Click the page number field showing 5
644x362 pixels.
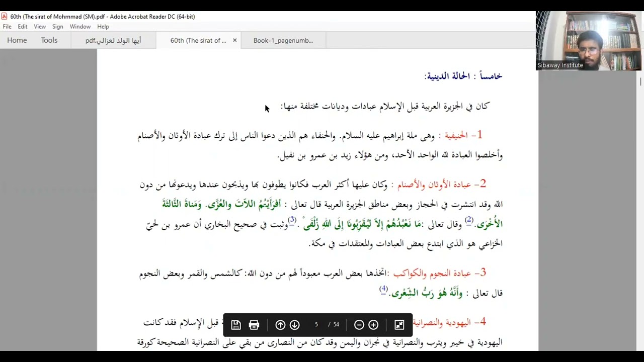pyautogui.click(x=316, y=325)
